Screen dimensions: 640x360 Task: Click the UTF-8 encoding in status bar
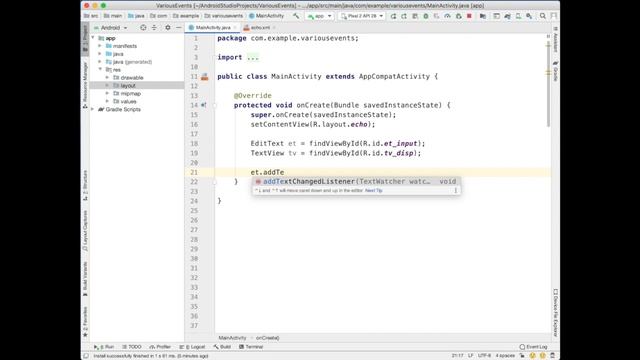click(484, 356)
